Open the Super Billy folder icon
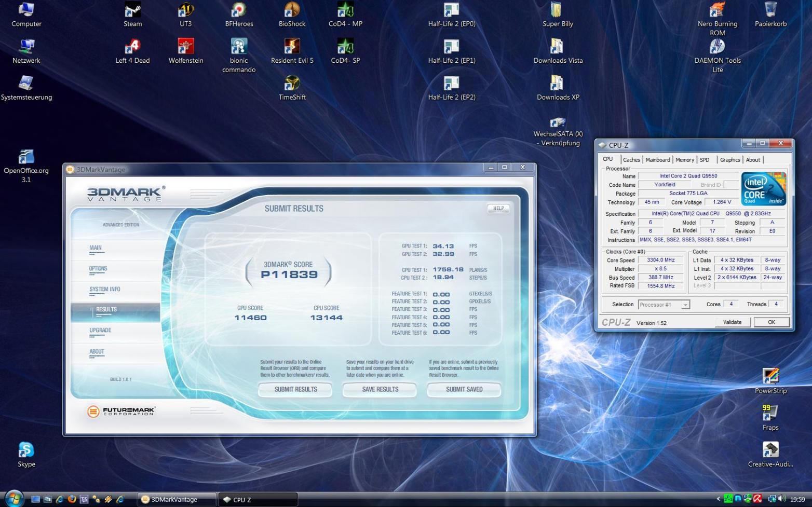Image resolution: width=812 pixels, height=507 pixels. pyautogui.click(x=558, y=15)
